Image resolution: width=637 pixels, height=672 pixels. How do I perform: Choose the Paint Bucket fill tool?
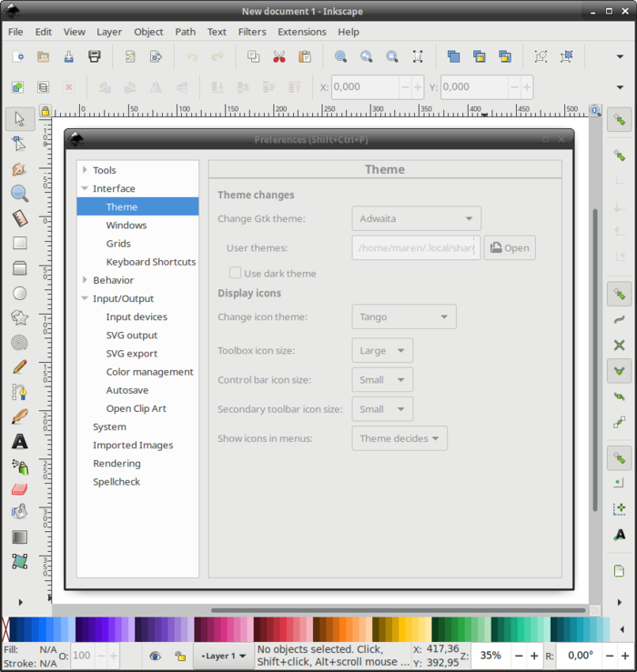pyautogui.click(x=19, y=511)
